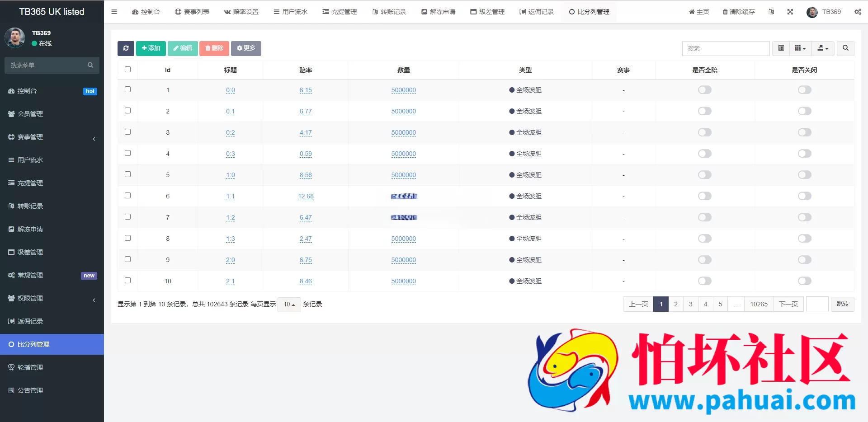
Task: Toggle 是否关闭 switch for row 0:0
Action: click(804, 90)
